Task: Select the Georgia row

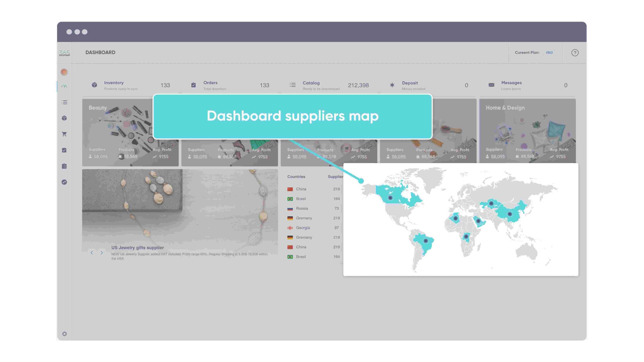Action: (x=314, y=228)
